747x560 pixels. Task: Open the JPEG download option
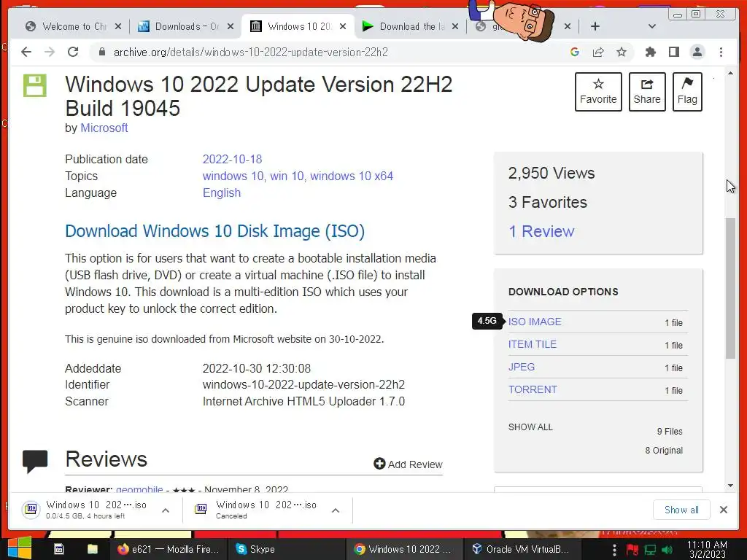(x=521, y=367)
